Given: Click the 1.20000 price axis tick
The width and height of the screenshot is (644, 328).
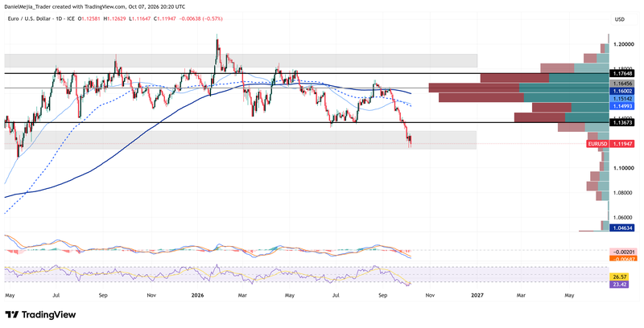Looking at the screenshot, I should 621,44.
